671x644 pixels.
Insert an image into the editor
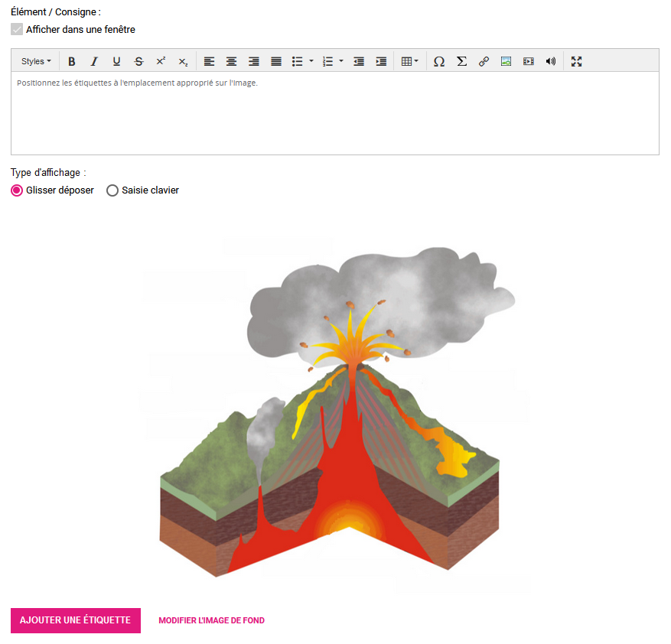click(506, 61)
